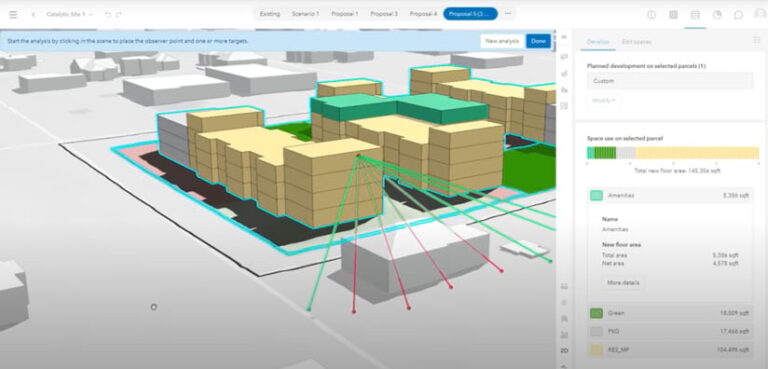Select the first tool icon in the vertical toolbar
The width and height of the screenshot is (768, 369).
[x=564, y=57]
